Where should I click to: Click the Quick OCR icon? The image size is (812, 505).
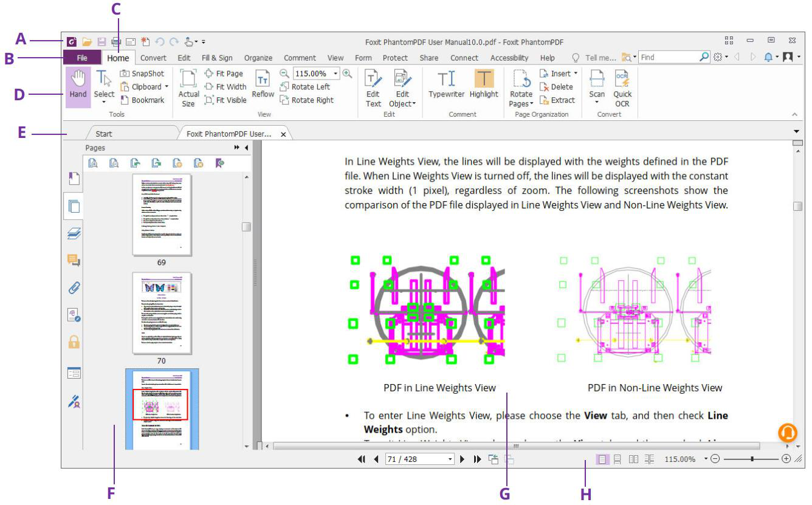tap(622, 88)
